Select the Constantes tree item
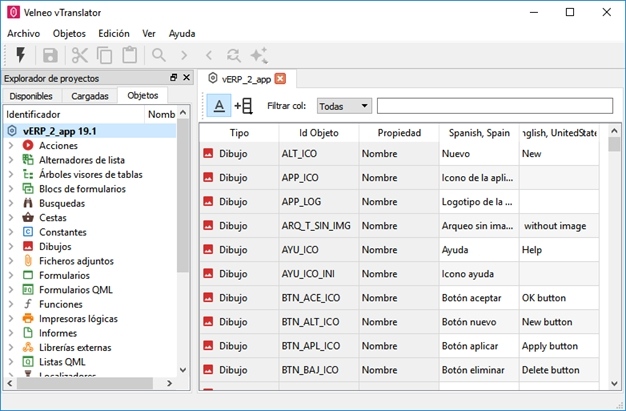Viewport: 626px width, 411px height. pyautogui.click(x=62, y=232)
